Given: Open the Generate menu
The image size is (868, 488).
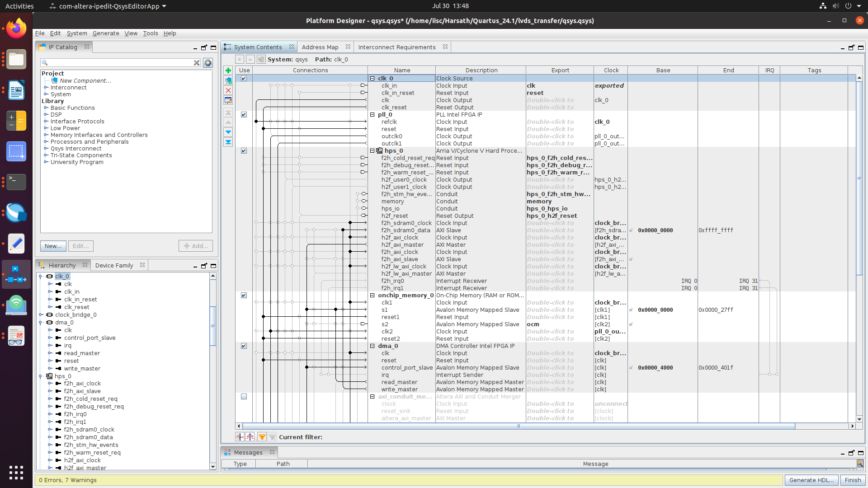Looking at the screenshot, I should [x=106, y=33].
